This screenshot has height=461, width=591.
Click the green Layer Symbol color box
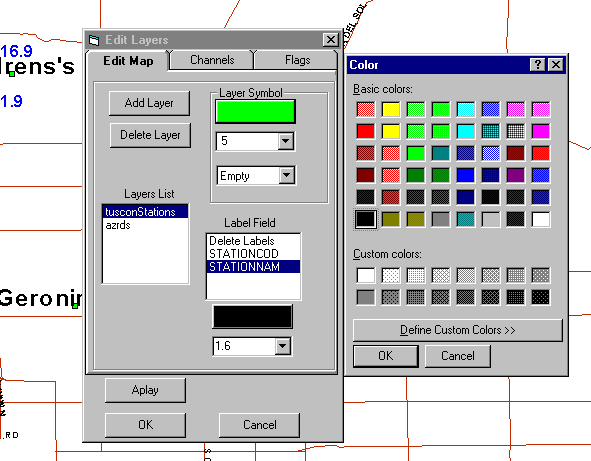pos(255,112)
